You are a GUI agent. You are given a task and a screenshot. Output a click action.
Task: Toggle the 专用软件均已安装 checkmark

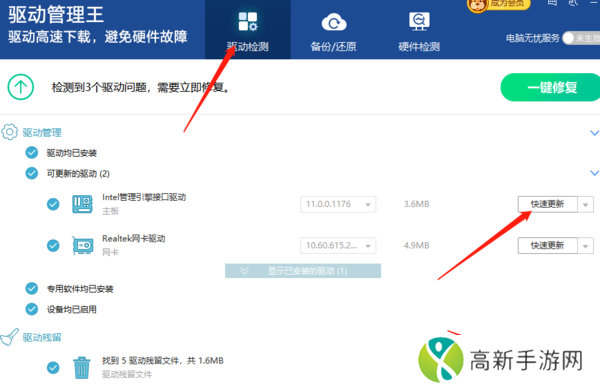(x=32, y=289)
